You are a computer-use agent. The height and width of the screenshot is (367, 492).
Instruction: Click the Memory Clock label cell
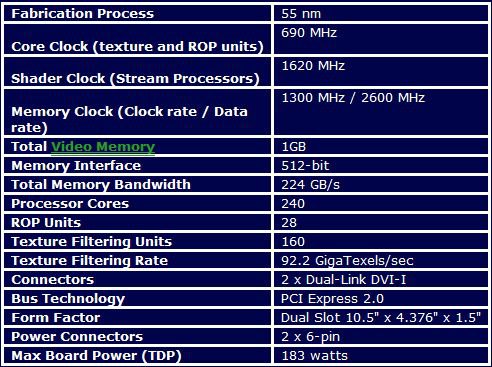coord(137,112)
